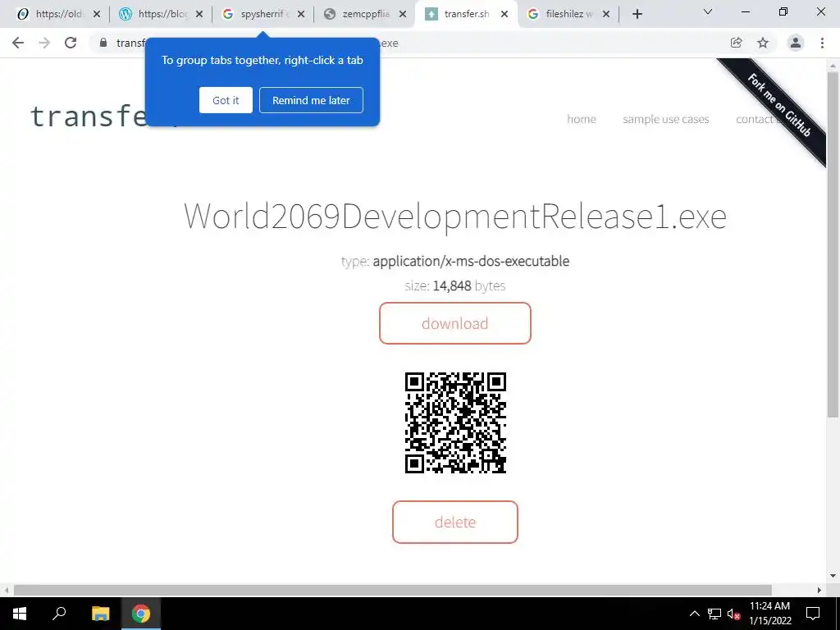Click the QR code image
This screenshot has width=840, height=630.
[455, 423]
